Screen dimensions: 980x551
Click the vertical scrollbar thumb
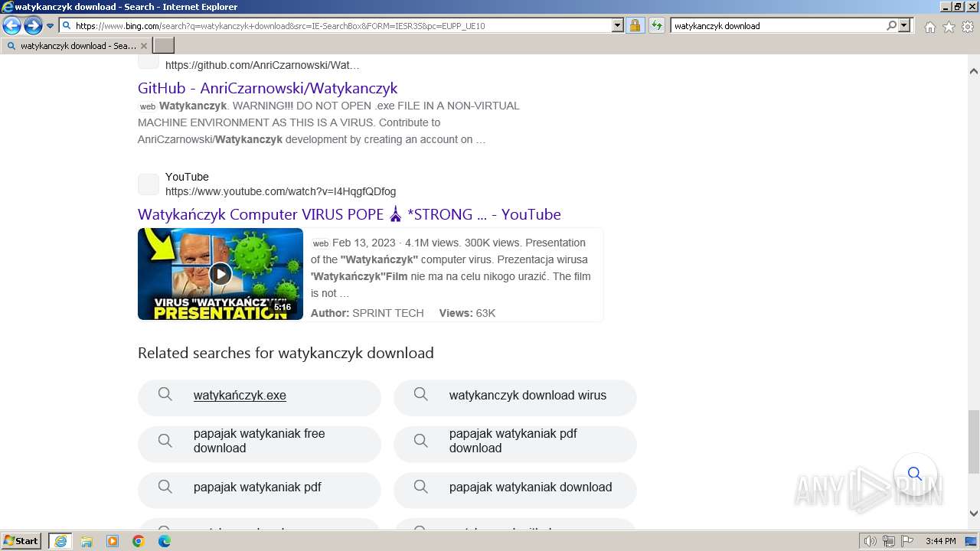click(x=973, y=442)
